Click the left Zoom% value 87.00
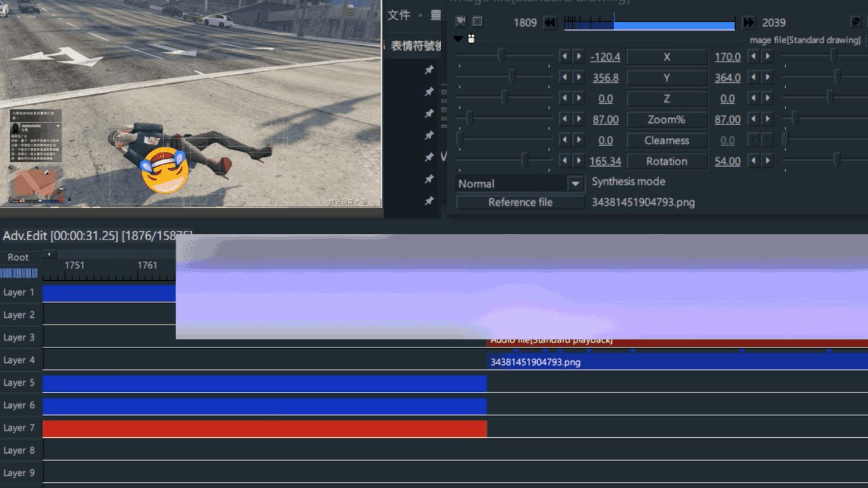Screen dimensions: 868x488 [606, 119]
